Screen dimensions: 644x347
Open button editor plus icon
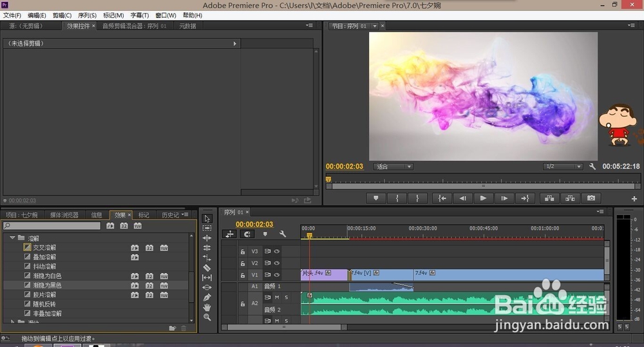pos(634,199)
